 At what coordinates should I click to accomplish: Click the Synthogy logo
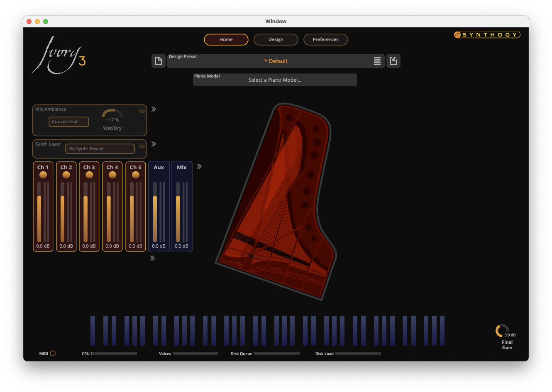(487, 35)
